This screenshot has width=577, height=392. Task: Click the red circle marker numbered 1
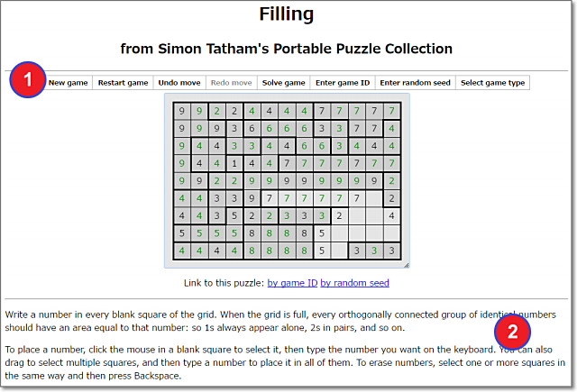coord(28,80)
